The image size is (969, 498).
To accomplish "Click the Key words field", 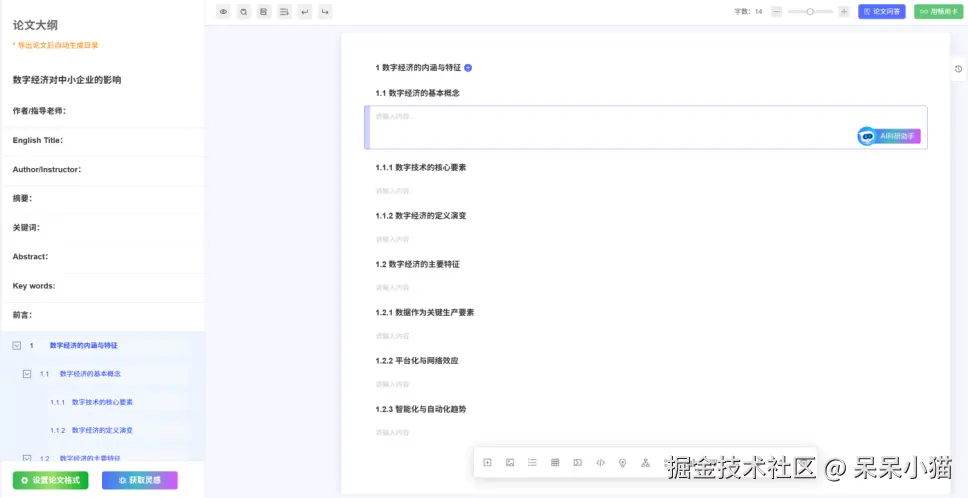I will [103, 286].
